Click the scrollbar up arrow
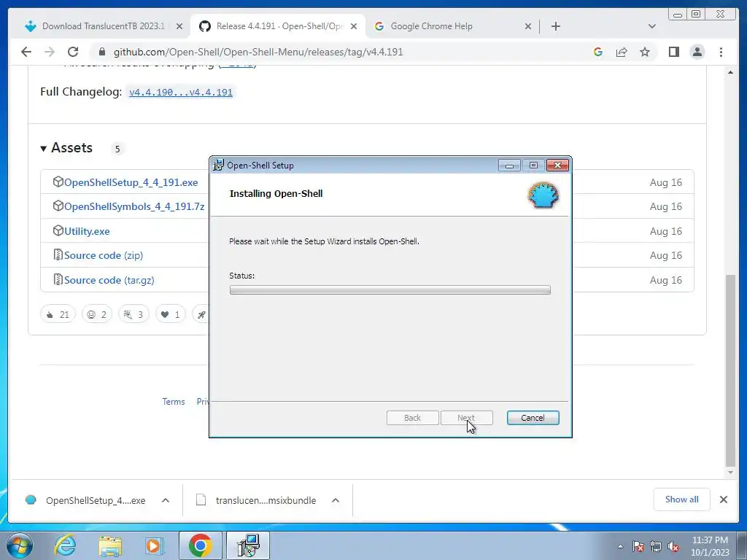Viewport: 747px width, 560px height. point(730,72)
